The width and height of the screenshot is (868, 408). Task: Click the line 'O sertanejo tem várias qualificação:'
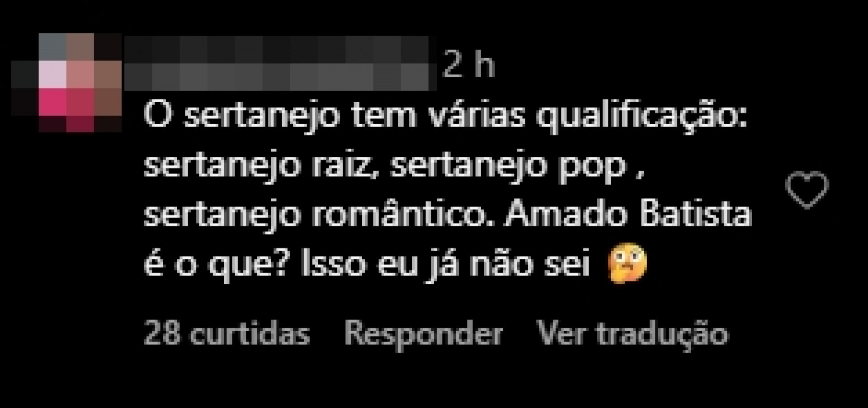pos(445,117)
